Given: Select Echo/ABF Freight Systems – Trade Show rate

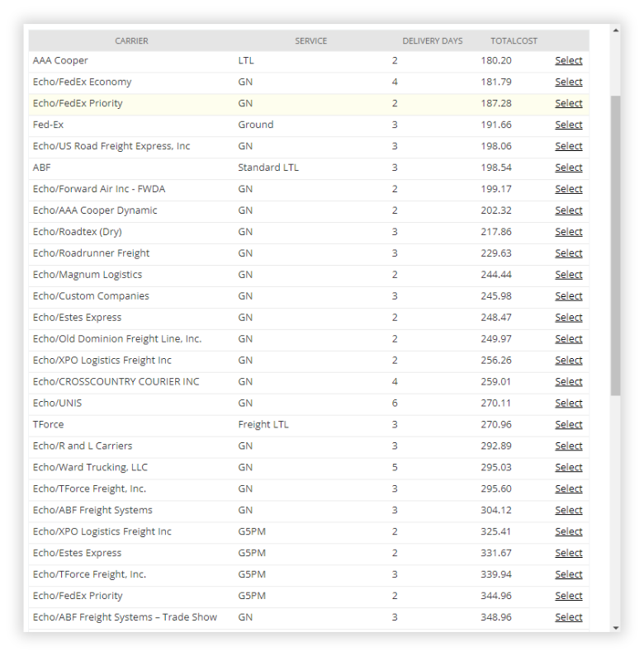Looking at the screenshot, I should pos(569,617).
